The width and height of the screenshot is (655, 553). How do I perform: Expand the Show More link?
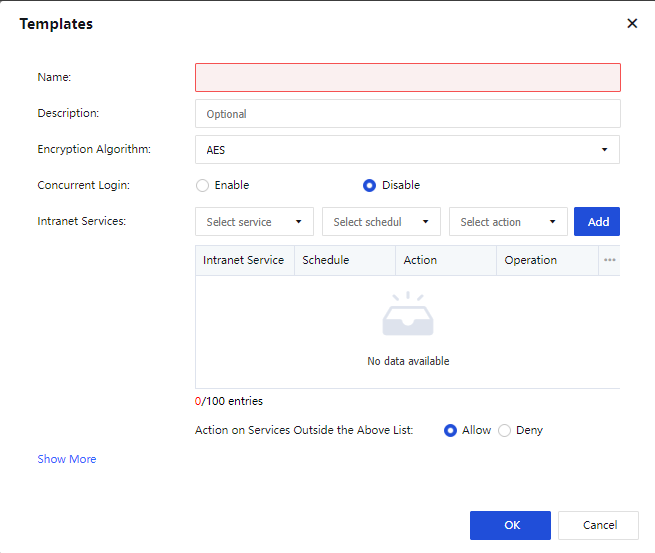point(67,459)
